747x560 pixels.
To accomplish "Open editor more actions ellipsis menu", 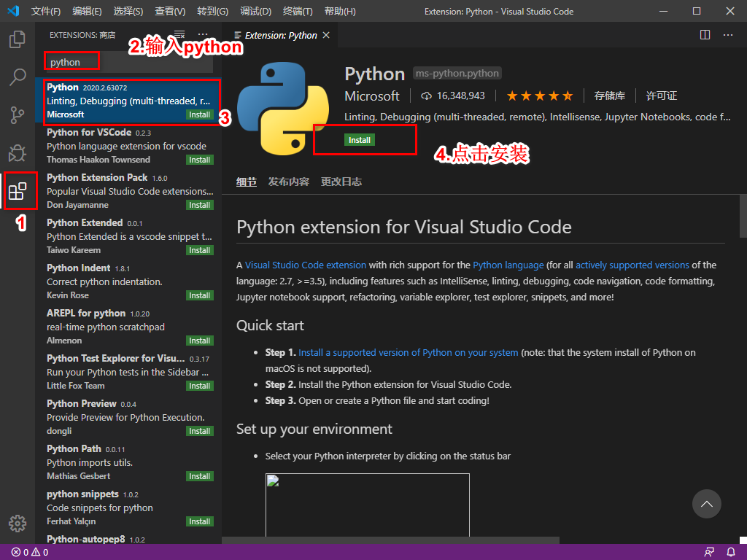I will (727, 35).
